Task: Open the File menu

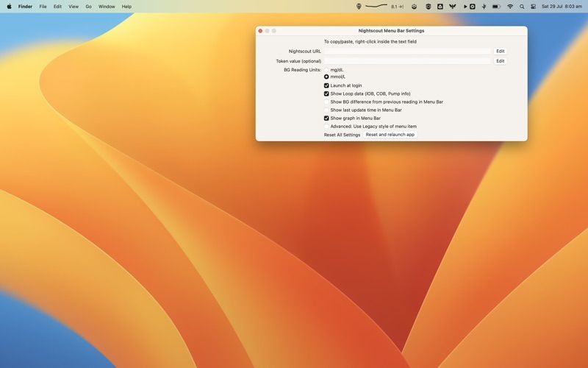Action: 43,7
